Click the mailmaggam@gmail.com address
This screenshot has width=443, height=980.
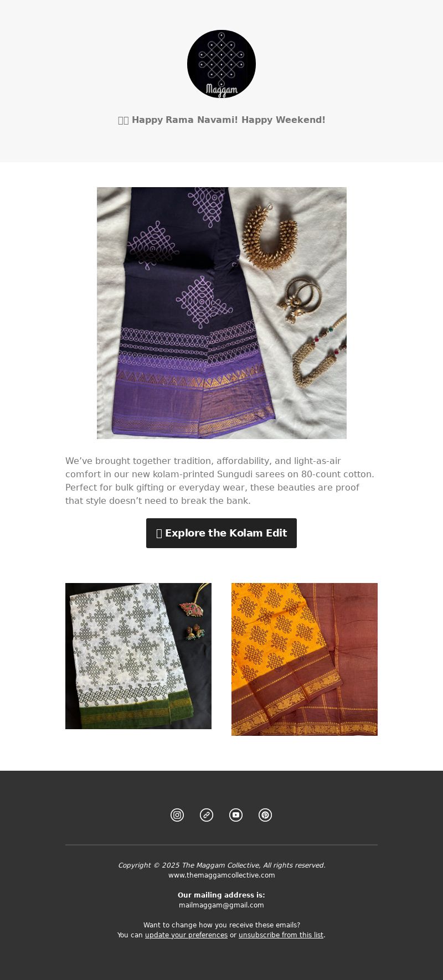coord(221,905)
